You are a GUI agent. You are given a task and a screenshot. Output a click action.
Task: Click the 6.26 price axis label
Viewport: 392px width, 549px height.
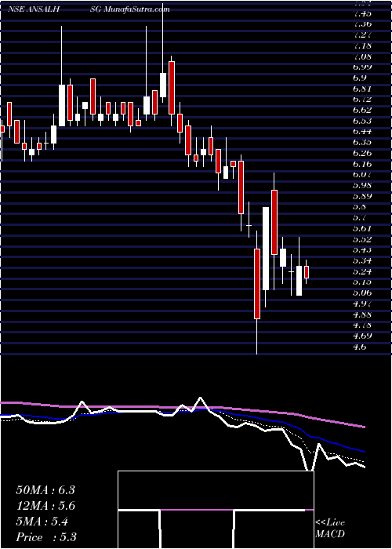click(x=362, y=154)
